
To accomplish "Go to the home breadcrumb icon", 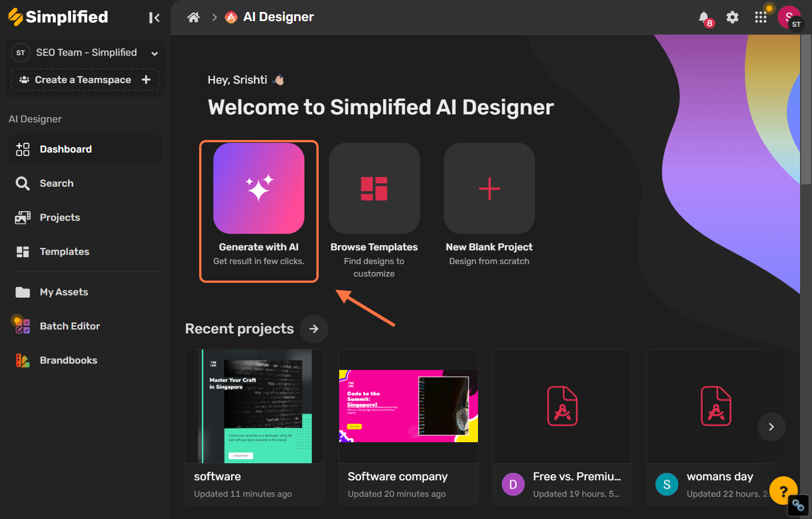I will tap(193, 17).
